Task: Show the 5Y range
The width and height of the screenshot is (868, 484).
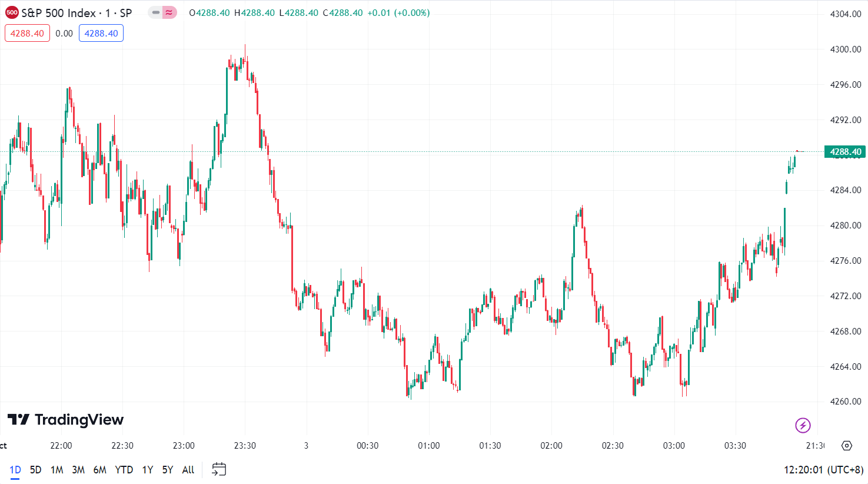Action: (168, 470)
